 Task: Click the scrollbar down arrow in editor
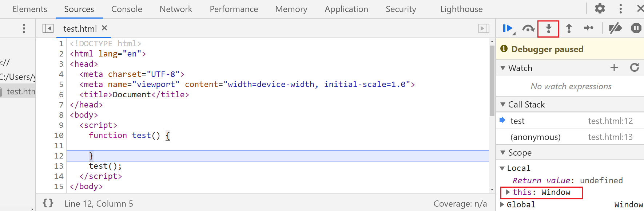[492, 189]
